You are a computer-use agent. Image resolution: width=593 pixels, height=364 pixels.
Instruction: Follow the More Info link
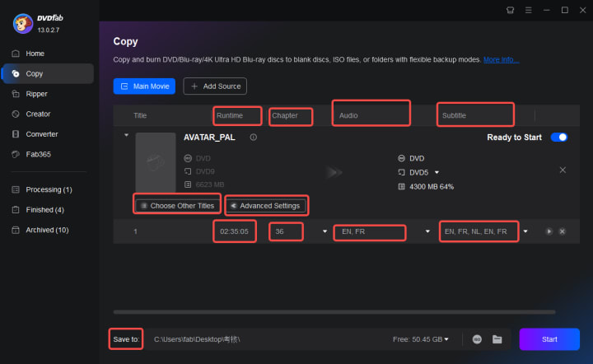[x=501, y=60]
